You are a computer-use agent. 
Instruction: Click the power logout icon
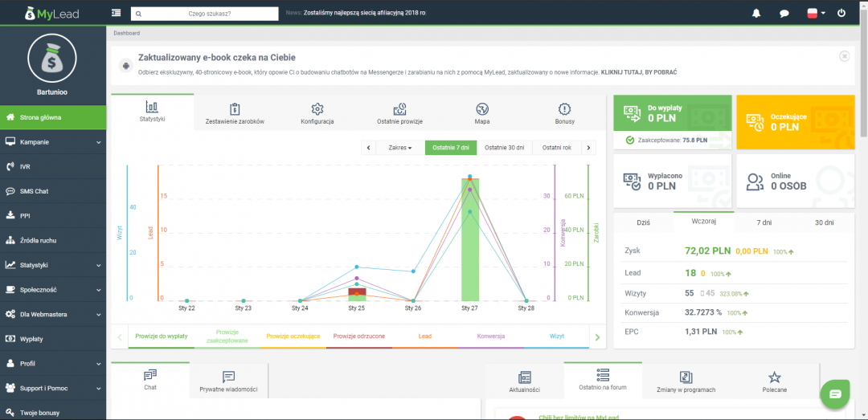[841, 13]
